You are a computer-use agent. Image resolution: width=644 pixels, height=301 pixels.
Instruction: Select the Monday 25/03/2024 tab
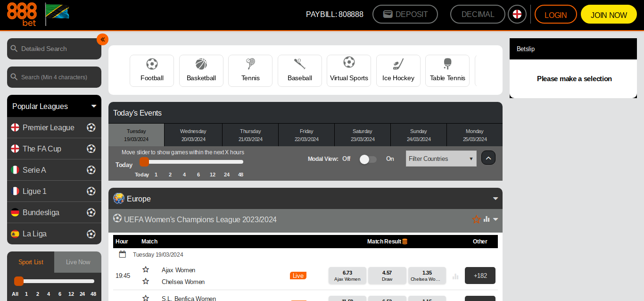(475, 135)
